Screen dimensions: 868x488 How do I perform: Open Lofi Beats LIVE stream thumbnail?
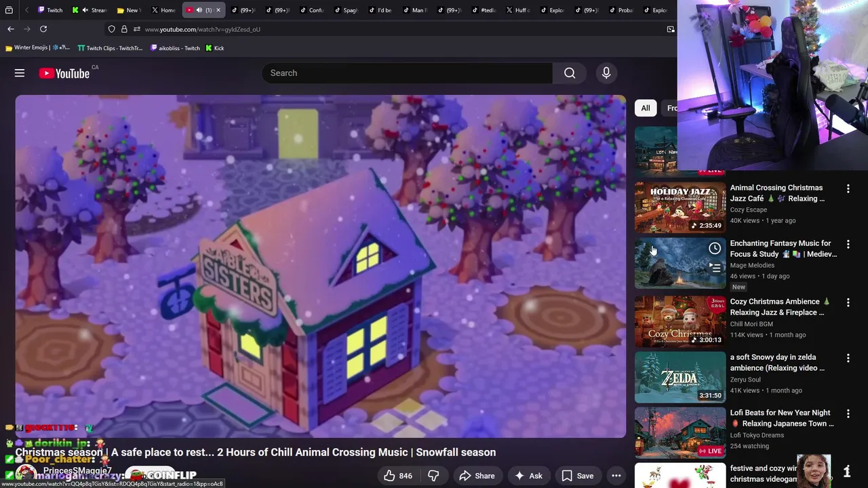[x=679, y=432]
